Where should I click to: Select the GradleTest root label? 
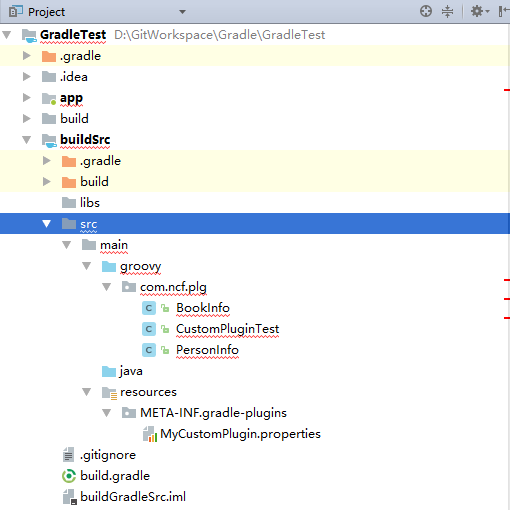click(73, 35)
